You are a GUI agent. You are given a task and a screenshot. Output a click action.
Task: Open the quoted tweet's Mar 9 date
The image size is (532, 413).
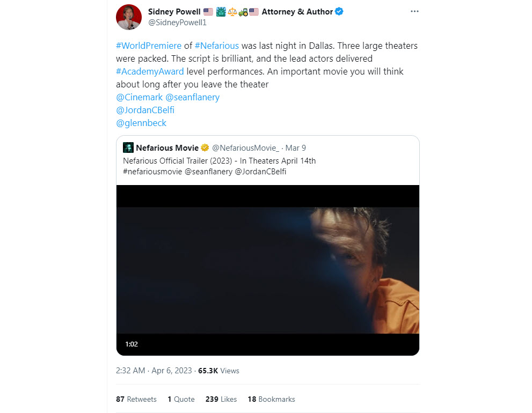pyautogui.click(x=296, y=148)
